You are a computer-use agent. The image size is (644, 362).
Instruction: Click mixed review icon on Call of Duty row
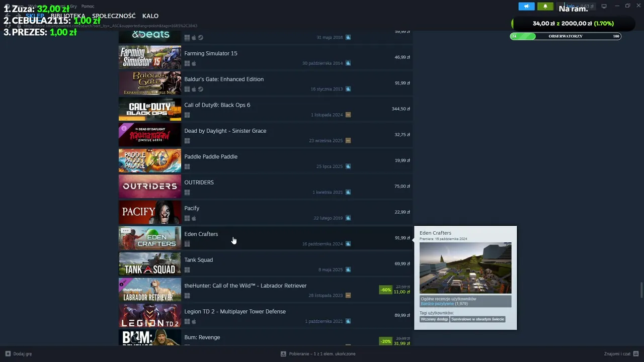pyautogui.click(x=348, y=115)
